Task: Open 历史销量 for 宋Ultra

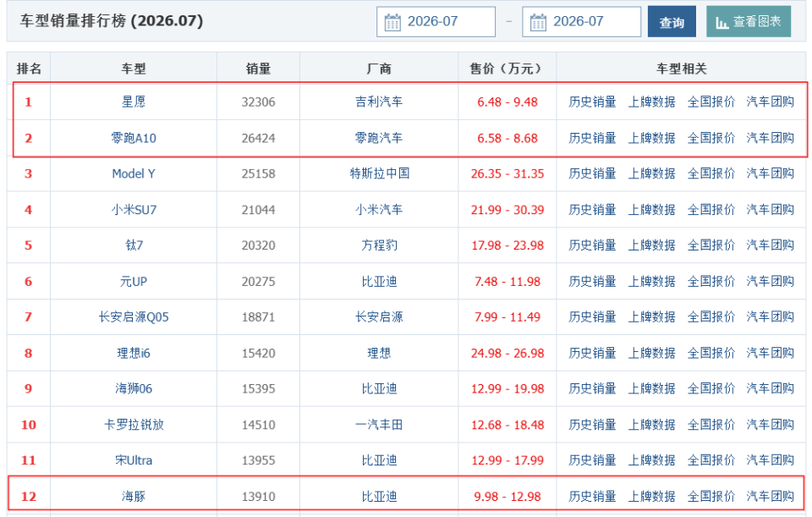Action: [x=592, y=460]
